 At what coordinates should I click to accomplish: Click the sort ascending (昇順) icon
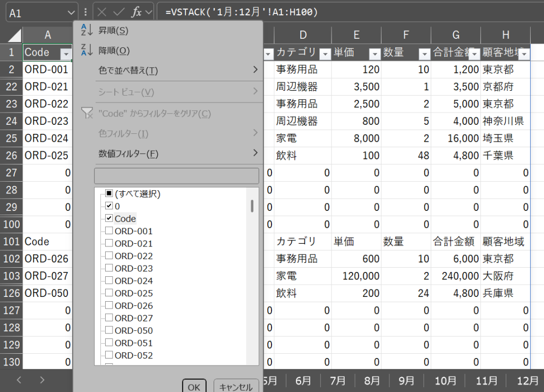[x=87, y=31]
